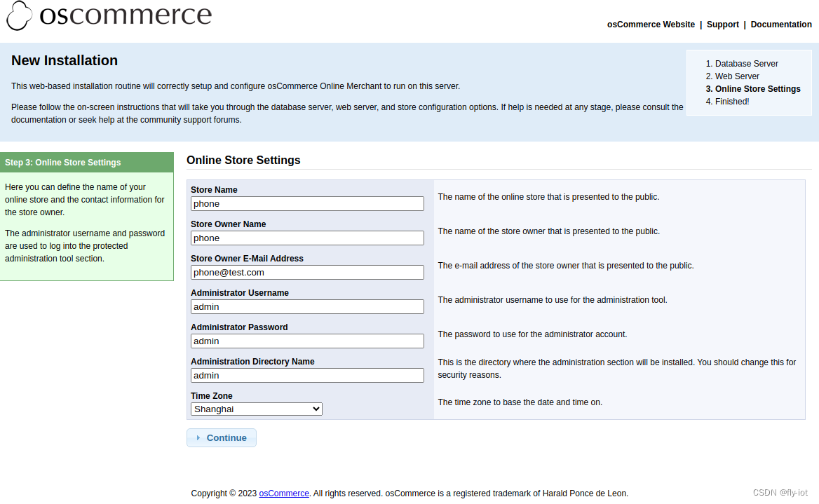Click the description 'The administrator username to use for the administration tool.'

coord(553,300)
